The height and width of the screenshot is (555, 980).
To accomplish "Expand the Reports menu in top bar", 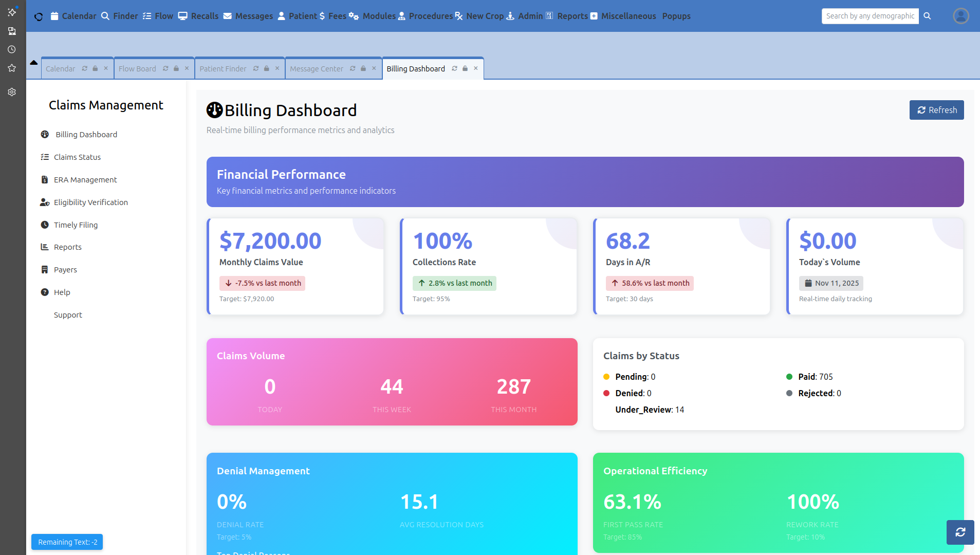I will tap(567, 16).
